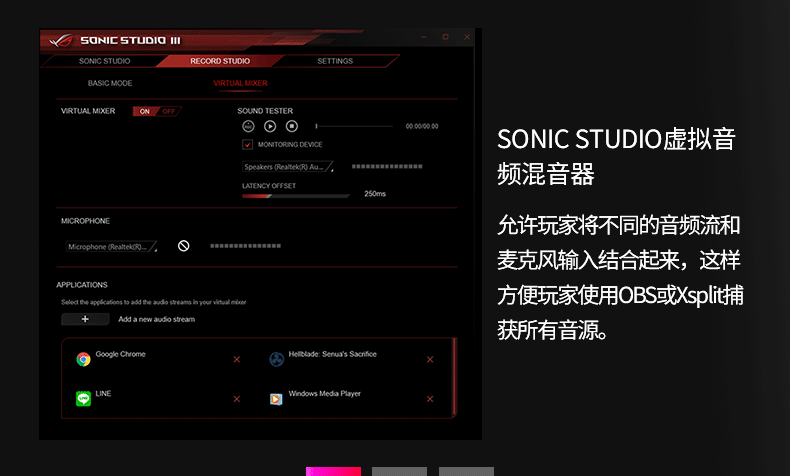Remove the Google Chrome audio stream
Viewport: 790px width, 476px height.
click(x=237, y=360)
